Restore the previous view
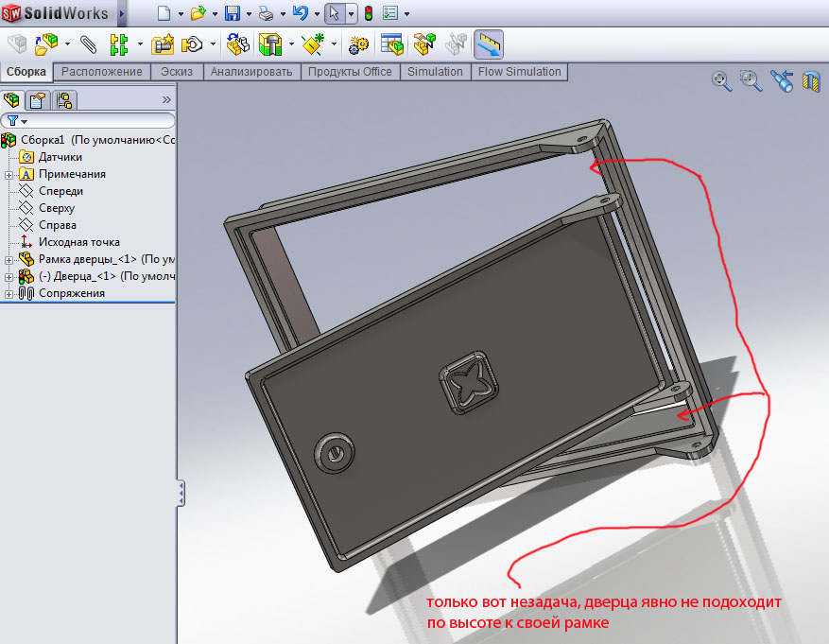Screen dimensions: 829x644 pyautogui.click(x=781, y=81)
